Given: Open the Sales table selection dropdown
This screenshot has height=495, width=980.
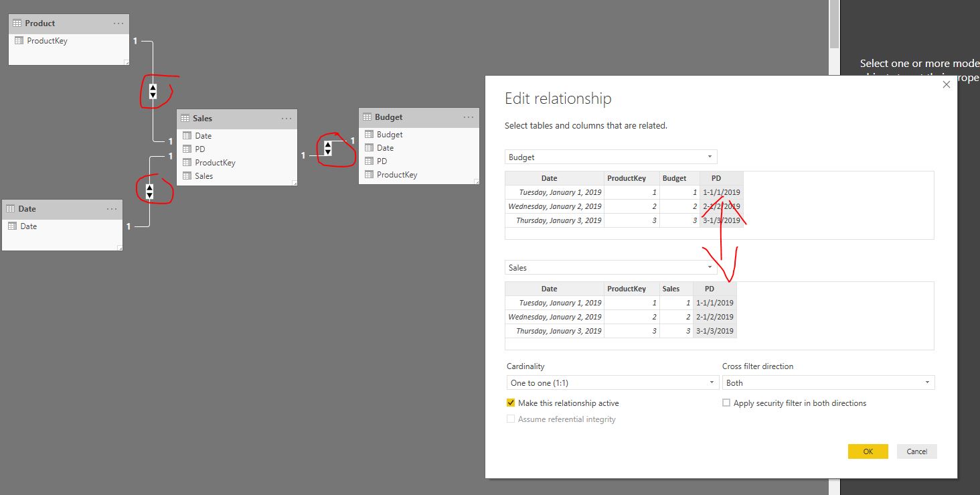Looking at the screenshot, I should tap(610, 268).
